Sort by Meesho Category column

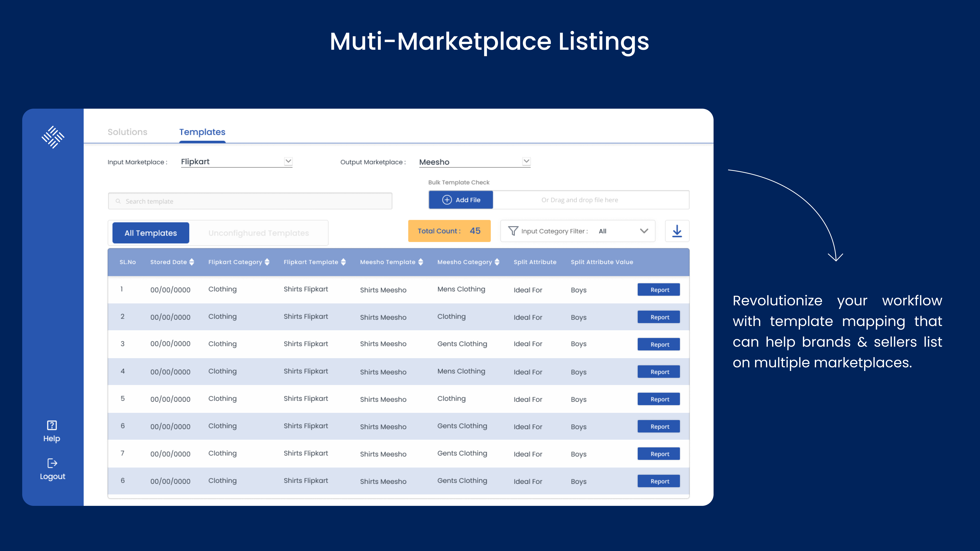coord(497,262)
